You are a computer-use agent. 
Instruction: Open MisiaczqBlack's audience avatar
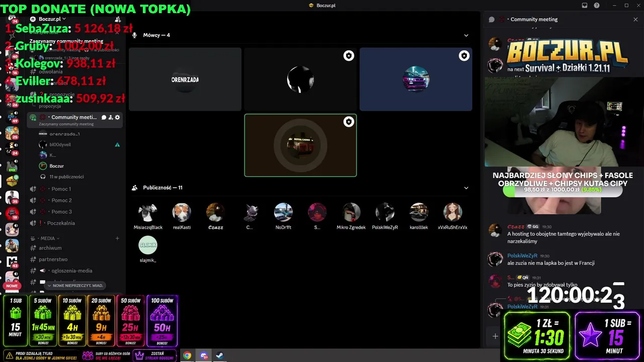pyautogui.click(x=148, y=212)
